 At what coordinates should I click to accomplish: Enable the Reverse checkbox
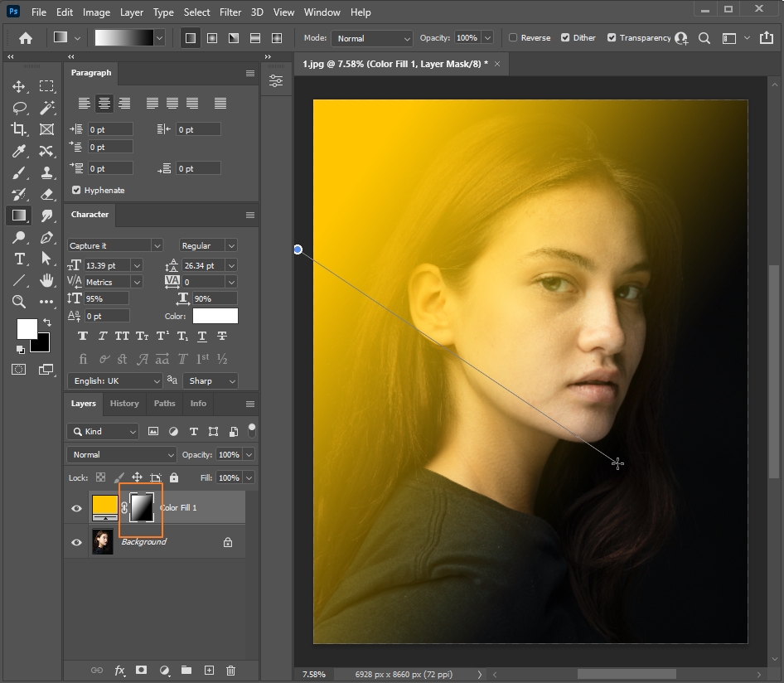(x=513, y=38)
